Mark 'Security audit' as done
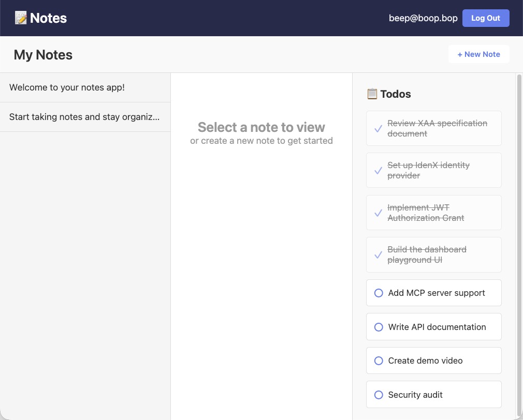 [x=378, y=394]
